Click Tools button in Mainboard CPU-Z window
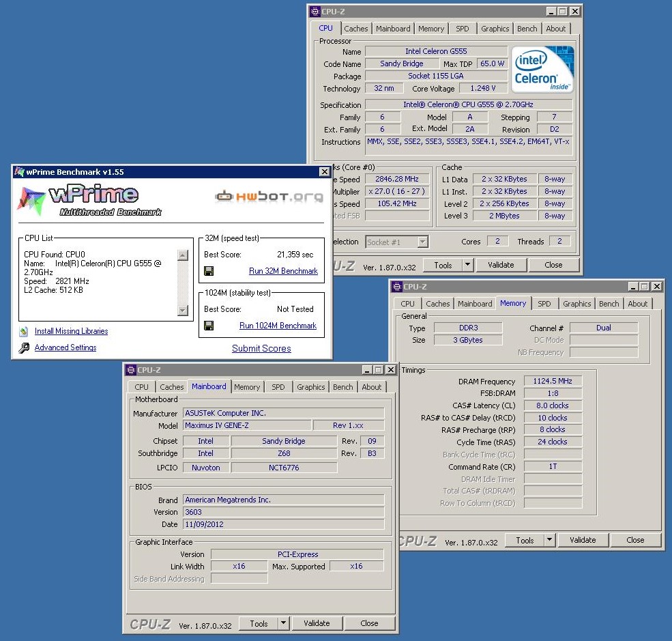The height and width of the screenshot is (641, 672). 259,623
